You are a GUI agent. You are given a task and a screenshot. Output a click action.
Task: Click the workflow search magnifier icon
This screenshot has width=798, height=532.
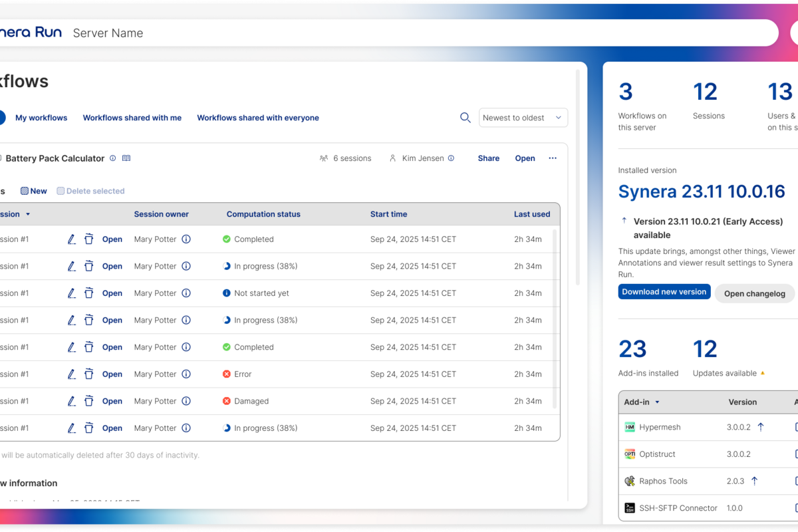pyautogui.click(x=465, y=118)
